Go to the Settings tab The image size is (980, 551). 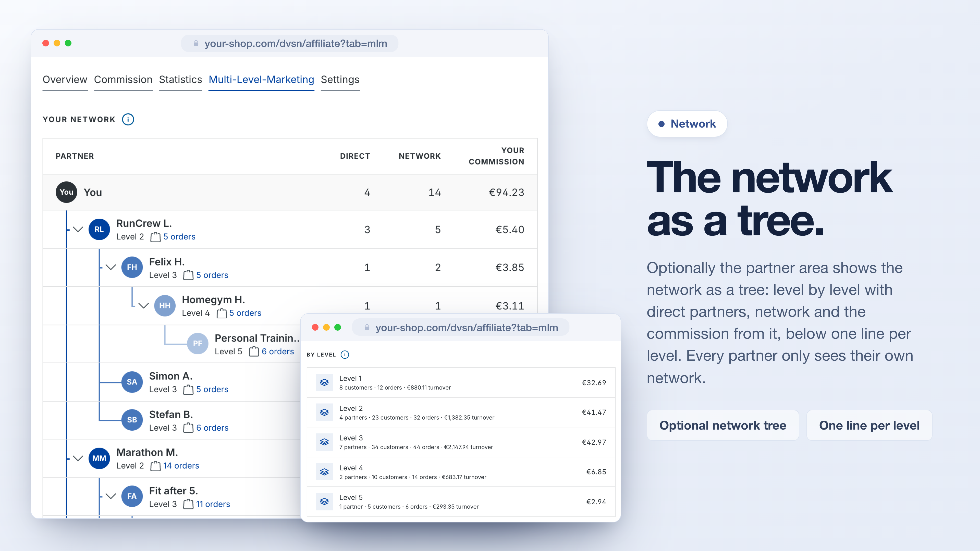(x=340, y=80)
